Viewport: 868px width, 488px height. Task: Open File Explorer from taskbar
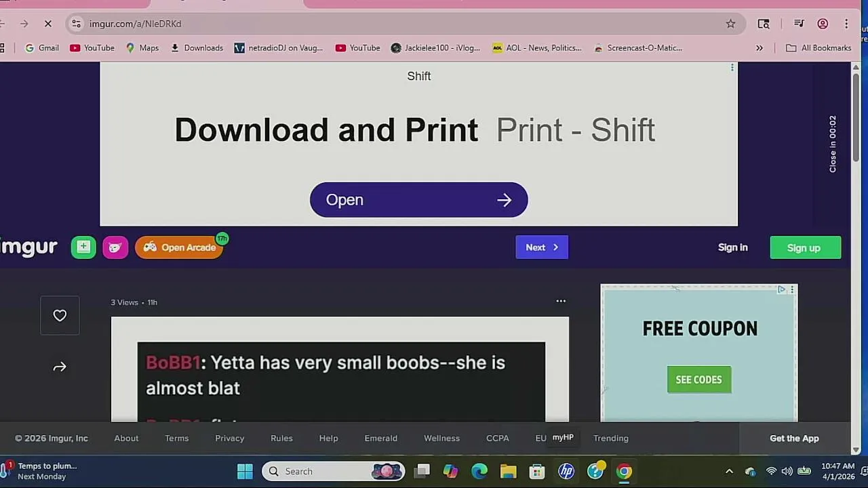click(x=509, y=471)
